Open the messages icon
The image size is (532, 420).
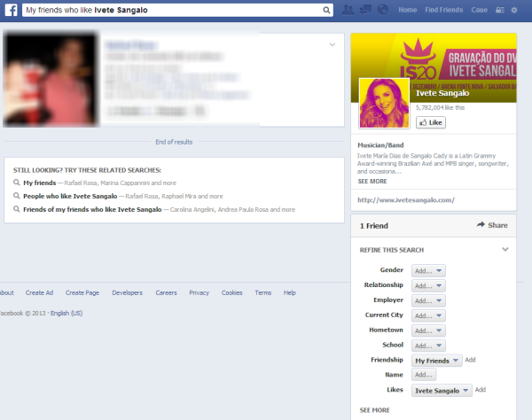point(364,10)
